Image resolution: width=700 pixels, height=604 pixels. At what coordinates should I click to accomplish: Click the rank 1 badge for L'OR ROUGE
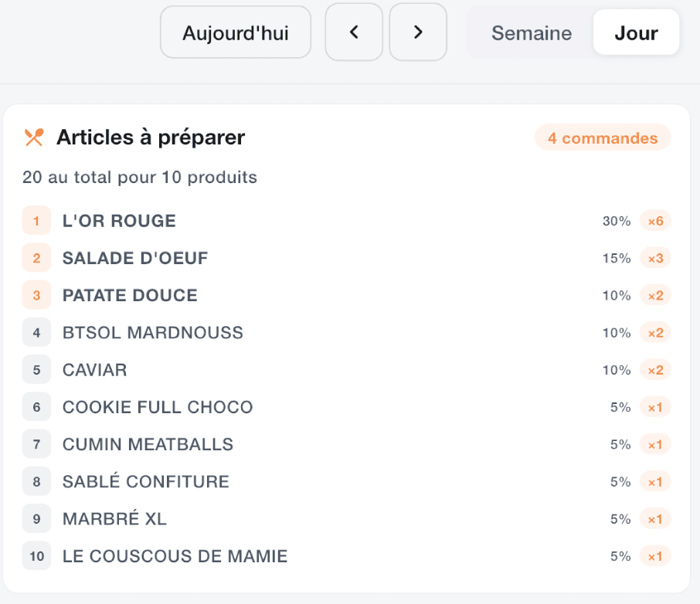pos(36,221)
